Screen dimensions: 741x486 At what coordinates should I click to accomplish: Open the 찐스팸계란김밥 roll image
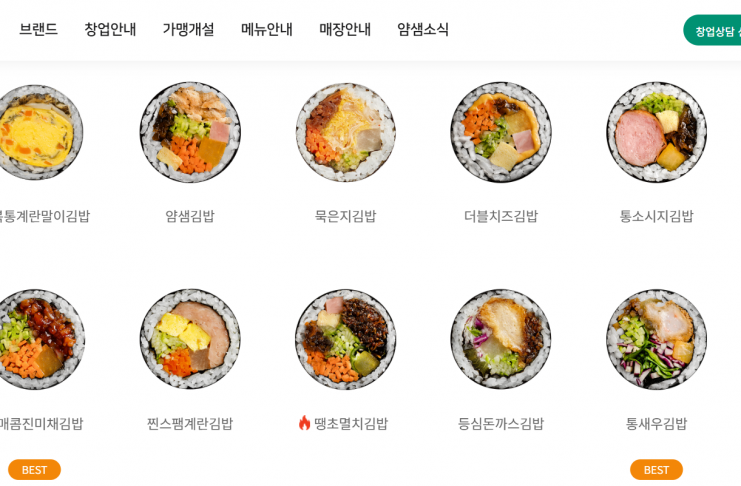point(190,339)
